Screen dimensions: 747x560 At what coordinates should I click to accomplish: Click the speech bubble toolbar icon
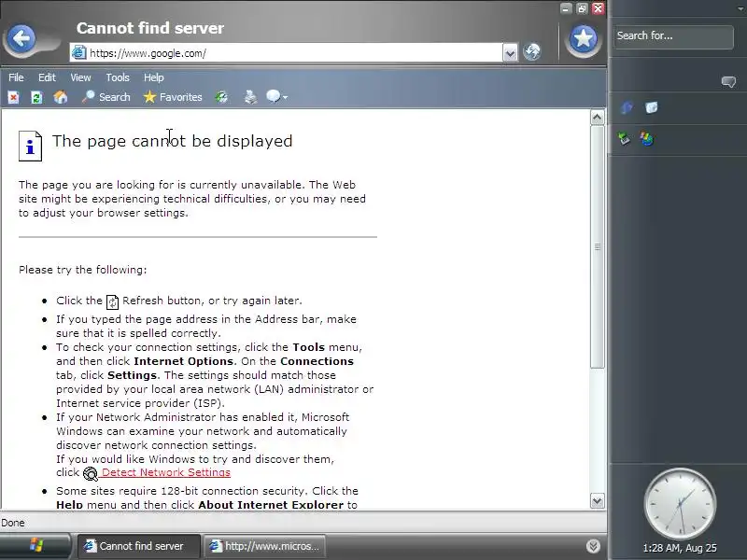274,97
